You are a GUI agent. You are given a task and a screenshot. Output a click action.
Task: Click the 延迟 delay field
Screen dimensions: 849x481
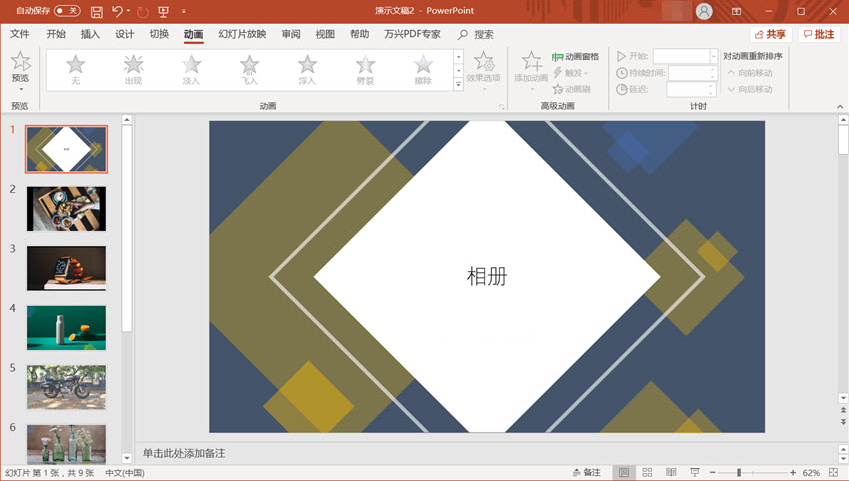691,89
